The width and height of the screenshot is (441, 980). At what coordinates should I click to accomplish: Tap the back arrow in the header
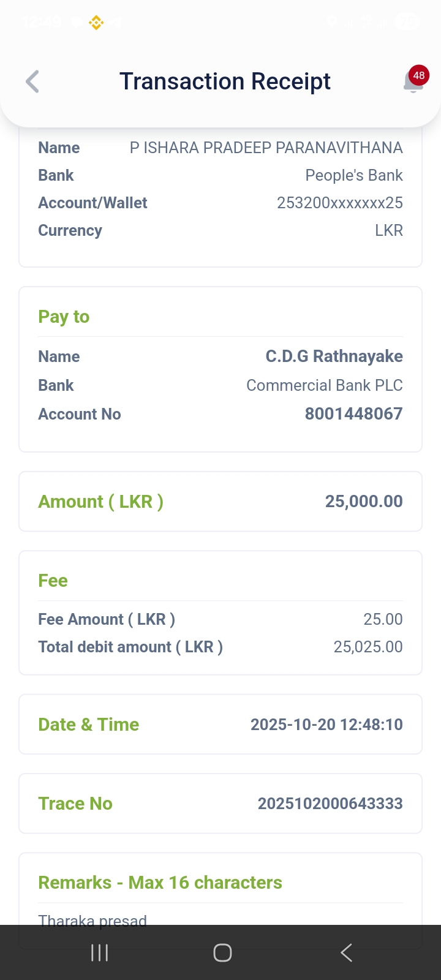point(32,81)
